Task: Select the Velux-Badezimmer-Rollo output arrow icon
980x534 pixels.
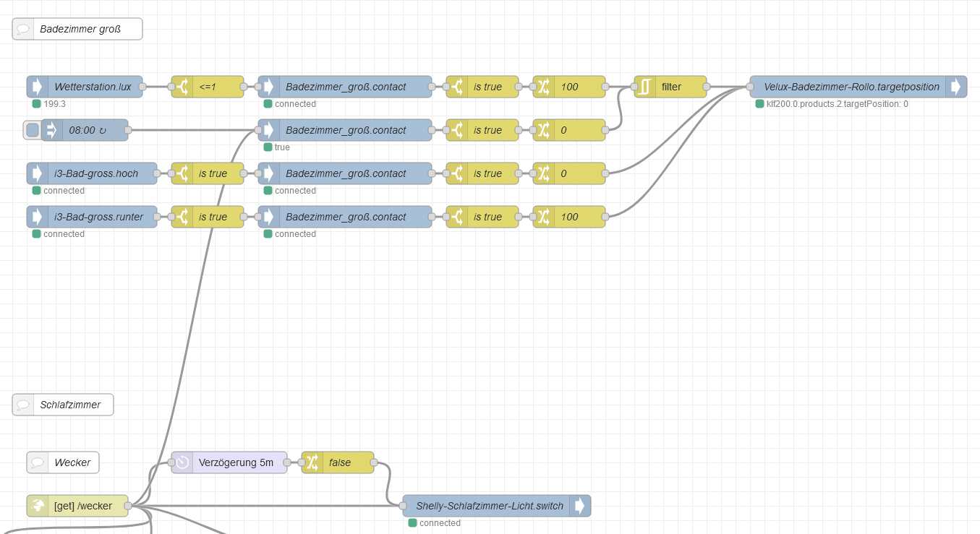Action: click(956, 87)
